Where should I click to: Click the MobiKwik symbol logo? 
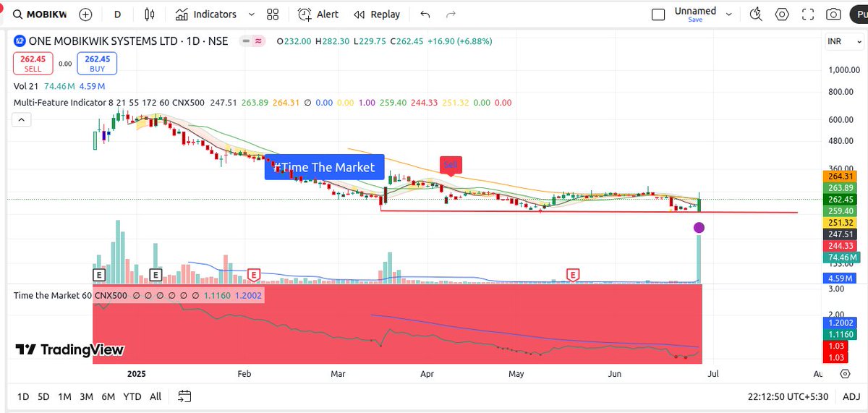[x=20, y=41]
